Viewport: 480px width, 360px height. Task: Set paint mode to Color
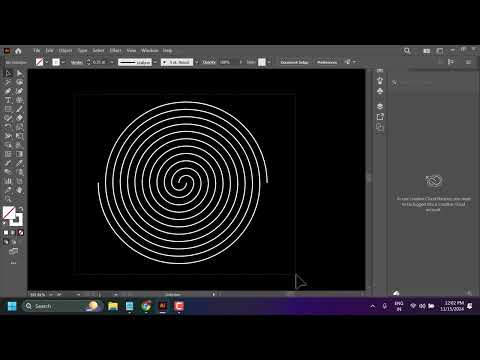(x=6, y=232)
